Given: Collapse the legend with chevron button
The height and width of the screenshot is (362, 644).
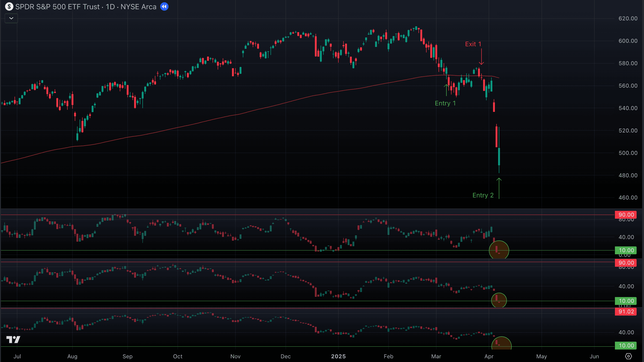Looking at the screenshot, I should pyautogui.click(x=11, y=18).
